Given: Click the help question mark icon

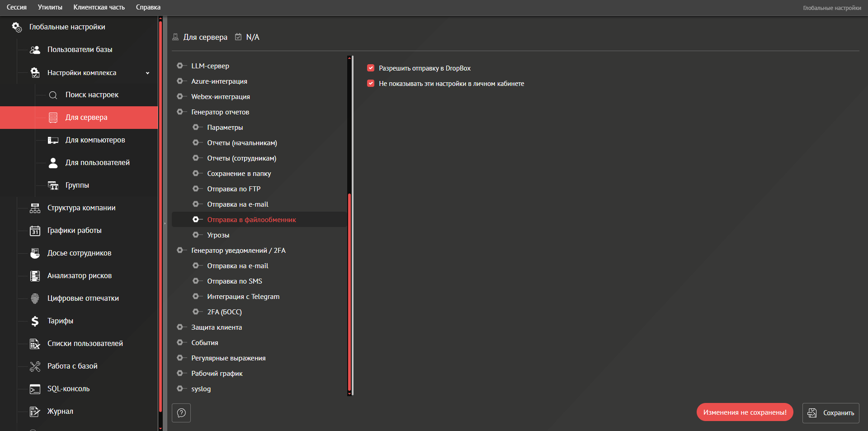Looking at the screenshot, I should [x=181, y=413].
